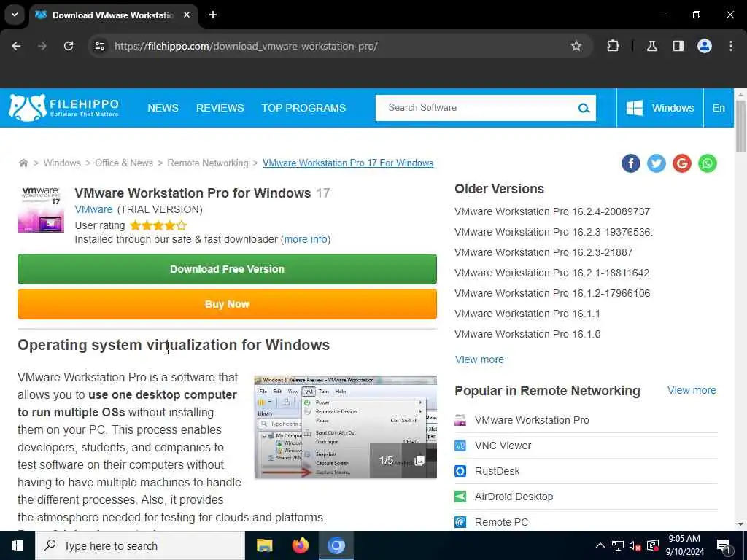Click the Remote PC app icon
The height and width of the screenshot is (560, 747).
pos(460,522)
